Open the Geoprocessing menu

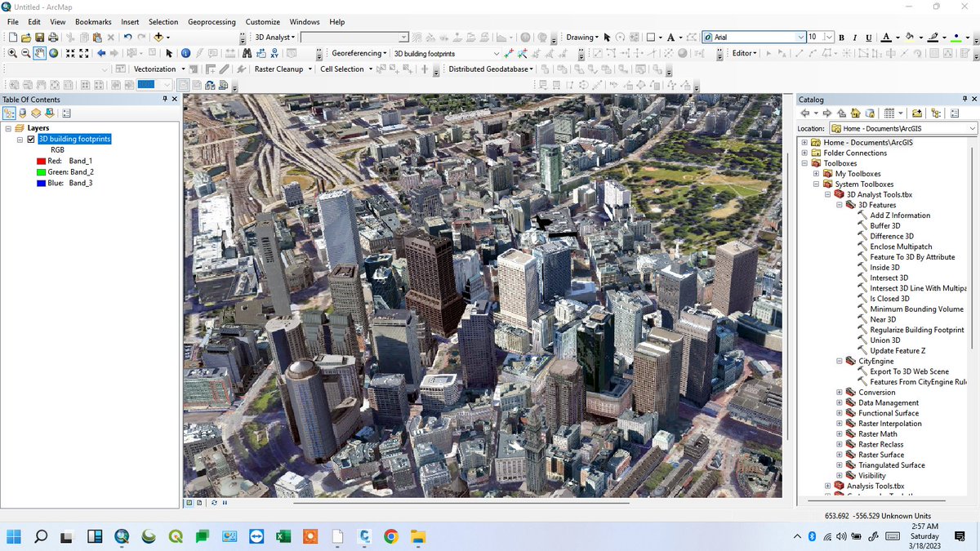point(212,22)
